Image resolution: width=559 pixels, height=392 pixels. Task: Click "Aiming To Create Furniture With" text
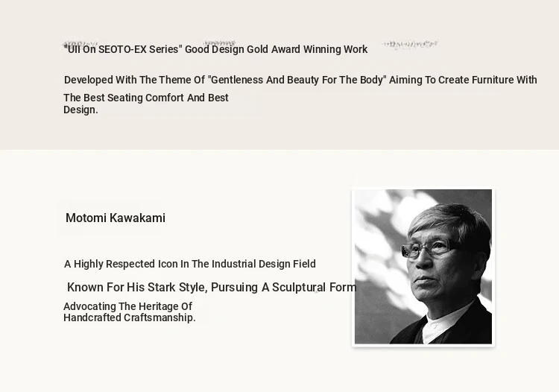tap(463, 80)
